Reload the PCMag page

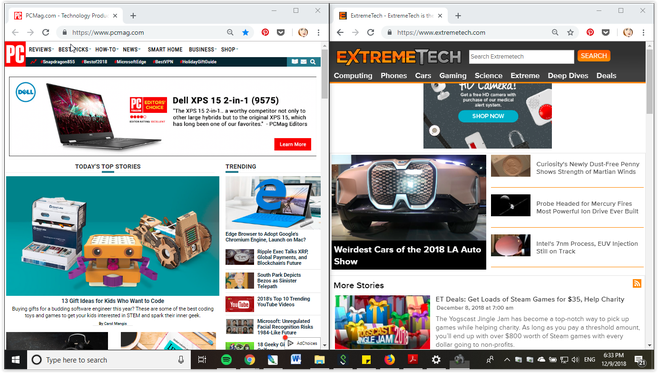46,32
